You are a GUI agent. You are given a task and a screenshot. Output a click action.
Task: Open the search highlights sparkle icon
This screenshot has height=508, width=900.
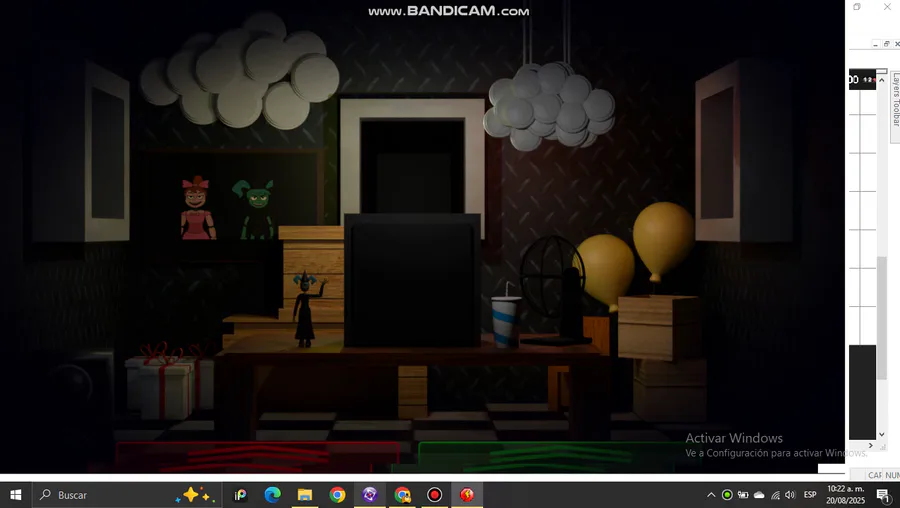pos(195,495)
